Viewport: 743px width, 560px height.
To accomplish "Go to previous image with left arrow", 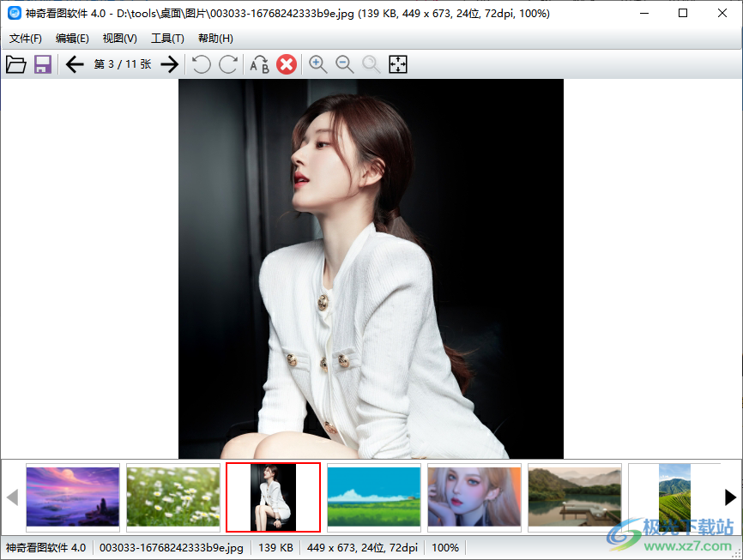I will (75, 64).
